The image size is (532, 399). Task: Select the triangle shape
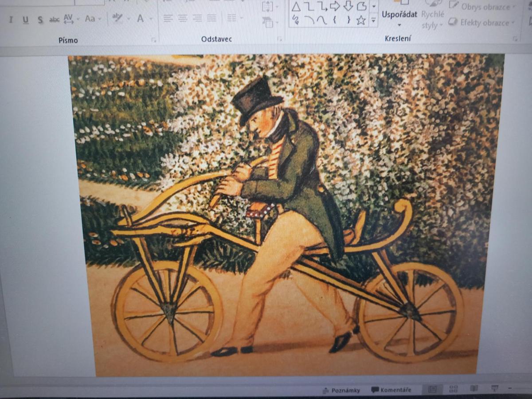[x=296, y=7]
